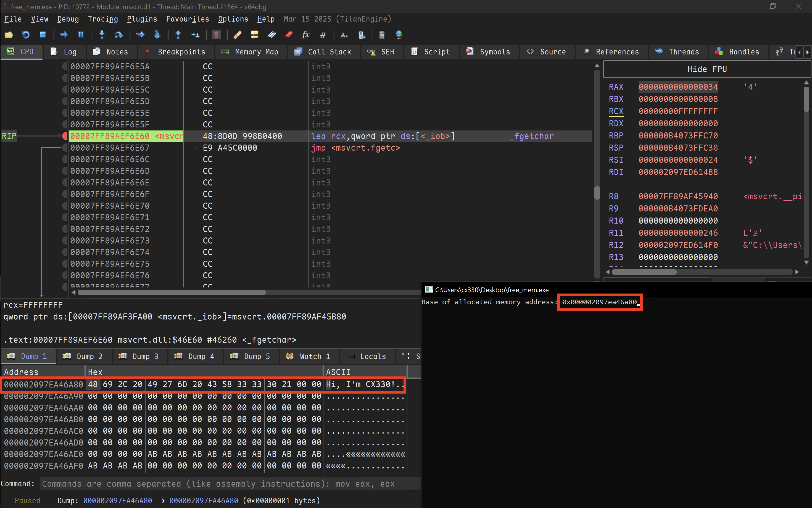Open the labels blue tags icon
Viewport: 812px width, 508px height.
pos(271,35)
